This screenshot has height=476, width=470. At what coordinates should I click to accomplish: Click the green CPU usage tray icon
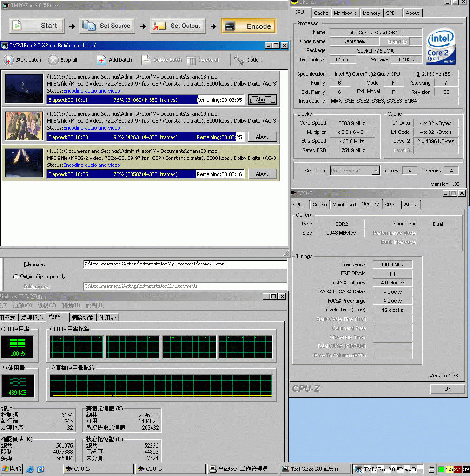tap(441, 469)
